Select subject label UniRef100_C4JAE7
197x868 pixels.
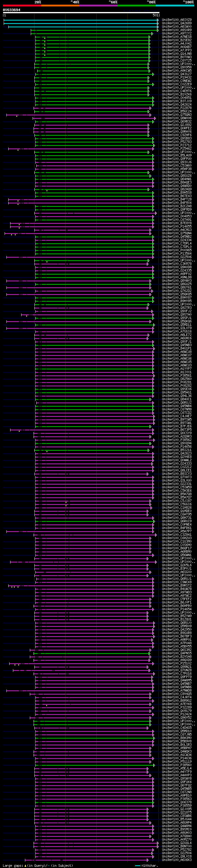[x=177, y=416]
